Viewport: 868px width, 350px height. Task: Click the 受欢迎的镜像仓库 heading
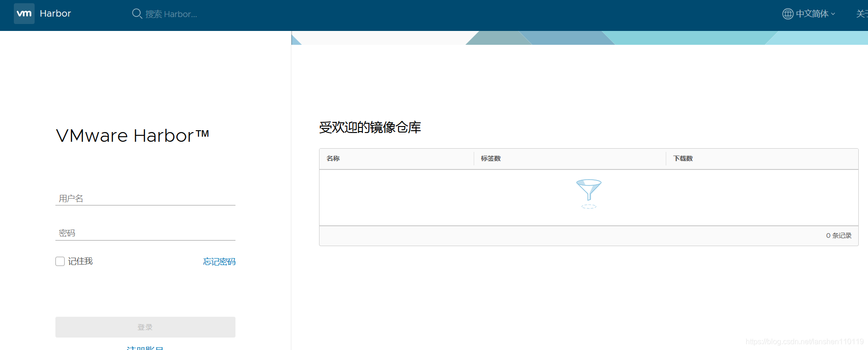370,127
